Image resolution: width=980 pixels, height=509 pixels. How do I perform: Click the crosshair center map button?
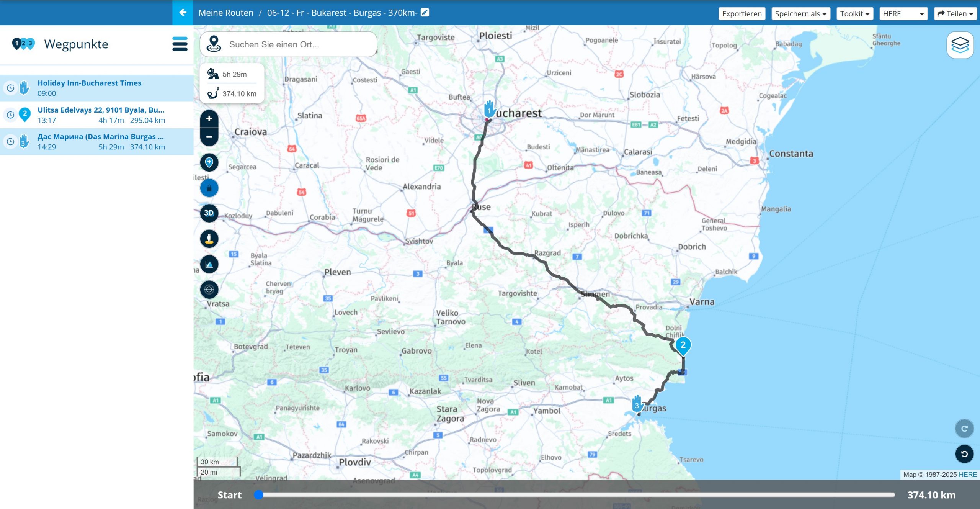(209, 289)
